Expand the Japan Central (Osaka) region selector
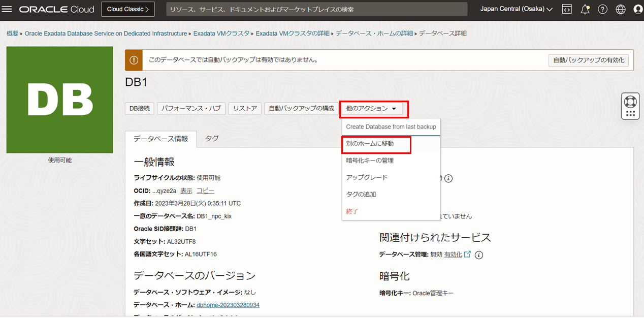The image size is (644, 318). coord(516,9)
